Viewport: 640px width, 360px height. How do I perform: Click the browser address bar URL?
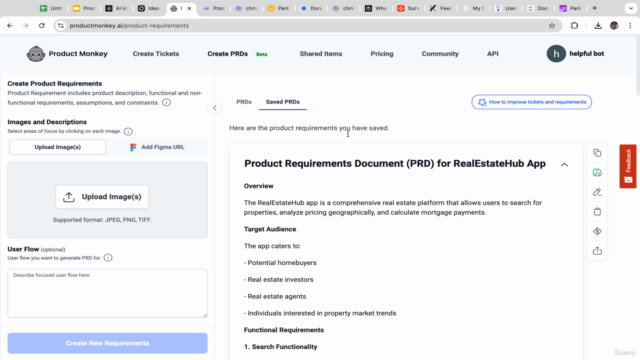click(129, 25)
